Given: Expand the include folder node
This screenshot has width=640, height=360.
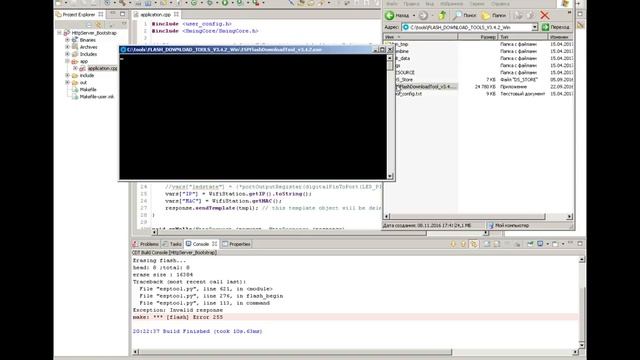Looking at the screenshot, I should tap(67, 76).
